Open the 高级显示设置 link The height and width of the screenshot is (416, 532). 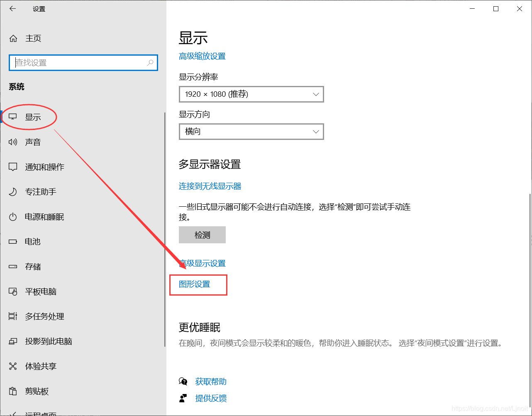(x=202, y=263)
